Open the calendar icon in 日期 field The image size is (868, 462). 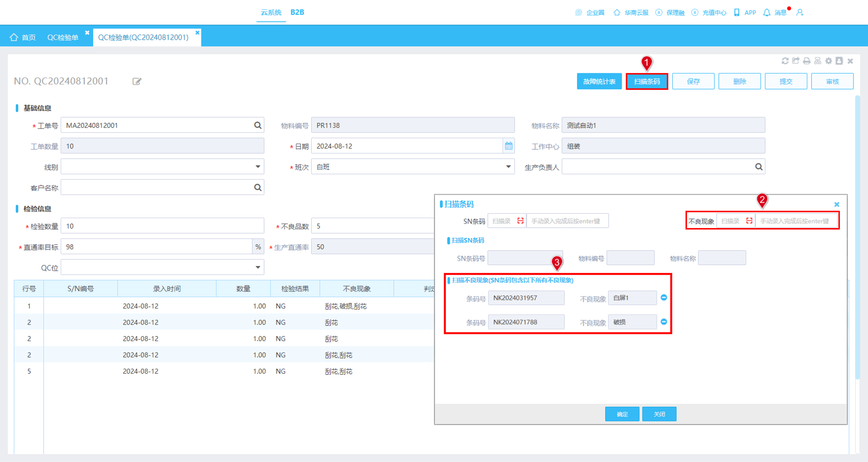[x=509, y=146]
